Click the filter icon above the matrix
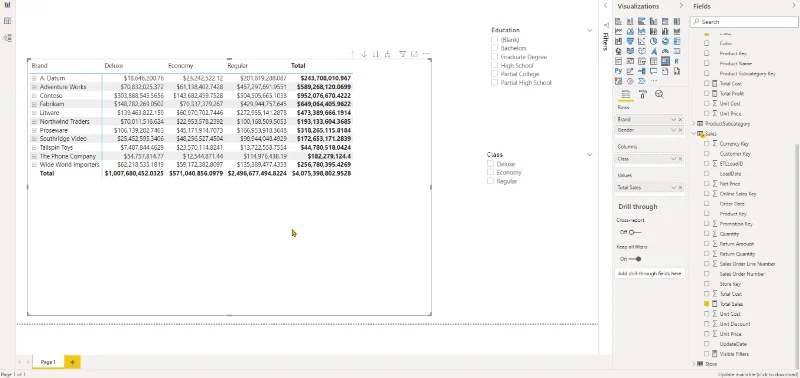 click(x=402, y=54)
